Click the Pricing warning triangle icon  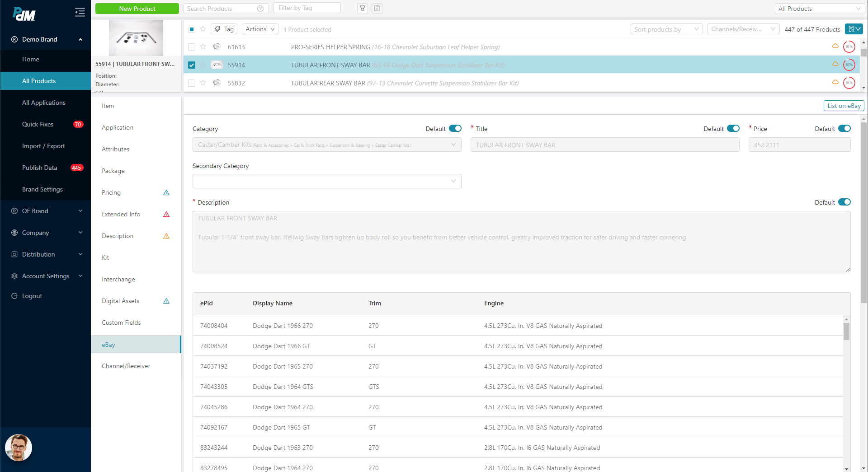(166, 193)
